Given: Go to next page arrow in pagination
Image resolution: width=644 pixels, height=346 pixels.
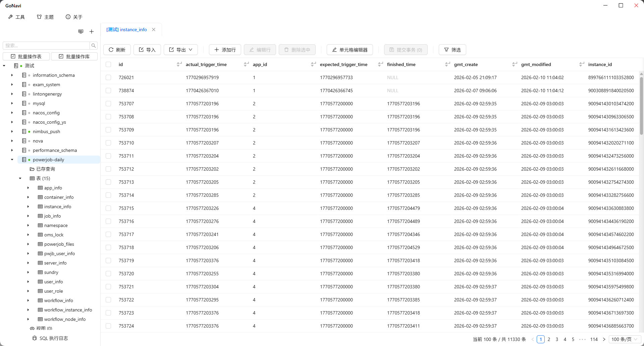Looking at the screenshot, I should tap(604, 339).
